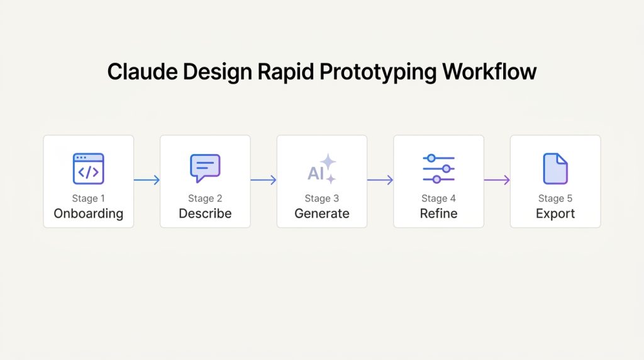Click the arrow between Generate and Refine

tap(380, 181)
